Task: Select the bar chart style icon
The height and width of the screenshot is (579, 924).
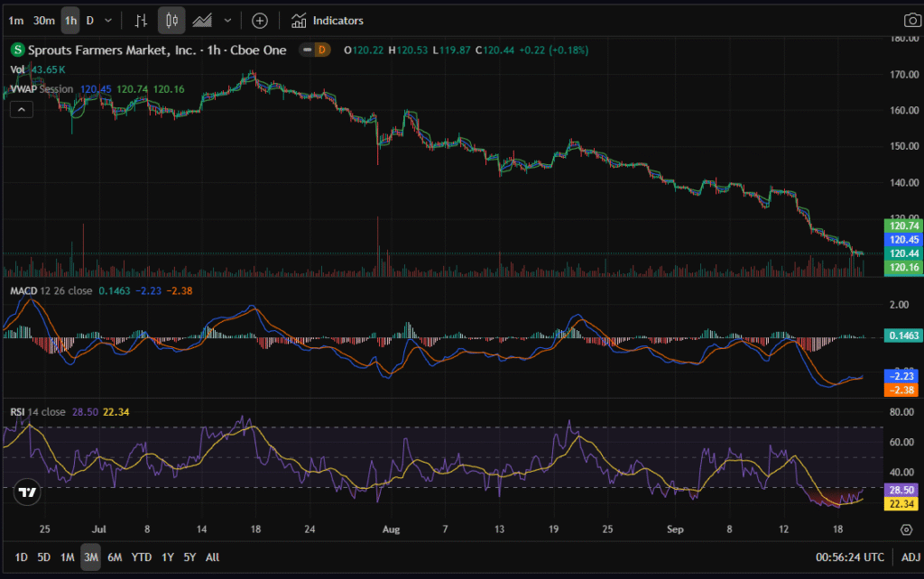Action: pos(139,20)
